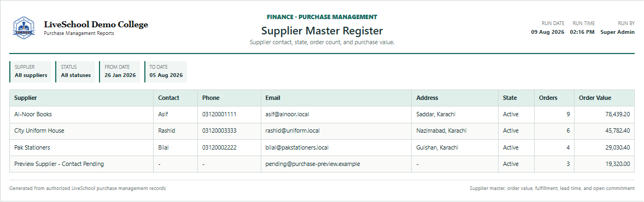
Task: Select the Al-Noor Books supplier cell
Action: point(81,115)
